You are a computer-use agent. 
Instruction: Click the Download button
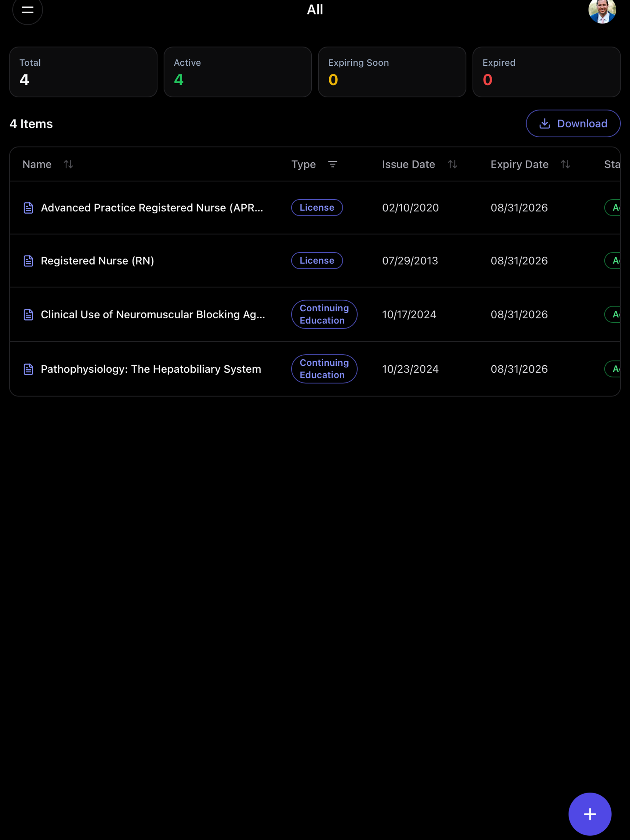[x=573, y=123]
